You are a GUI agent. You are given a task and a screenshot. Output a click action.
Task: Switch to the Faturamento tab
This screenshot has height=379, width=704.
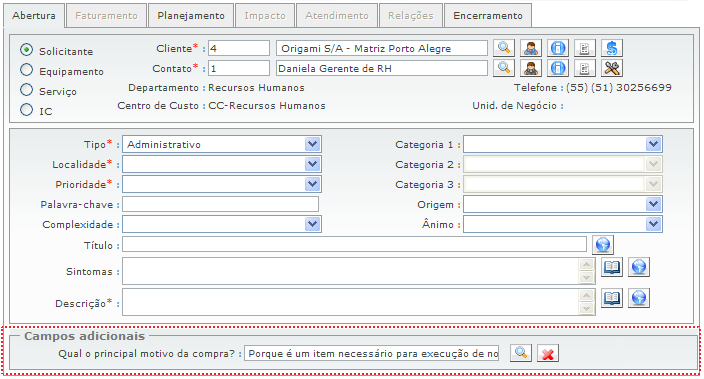(x=106, y=16)
